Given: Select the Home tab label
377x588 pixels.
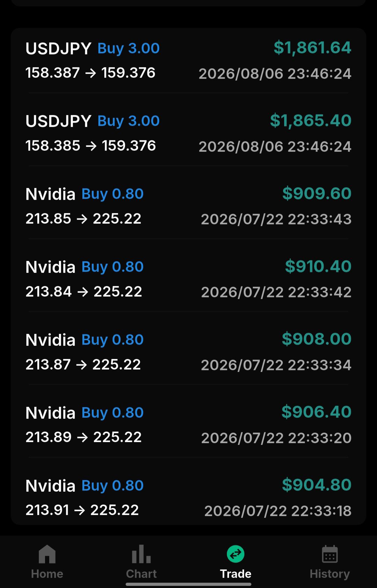Looking at the screenshot, I should click(x=47, y=574).
